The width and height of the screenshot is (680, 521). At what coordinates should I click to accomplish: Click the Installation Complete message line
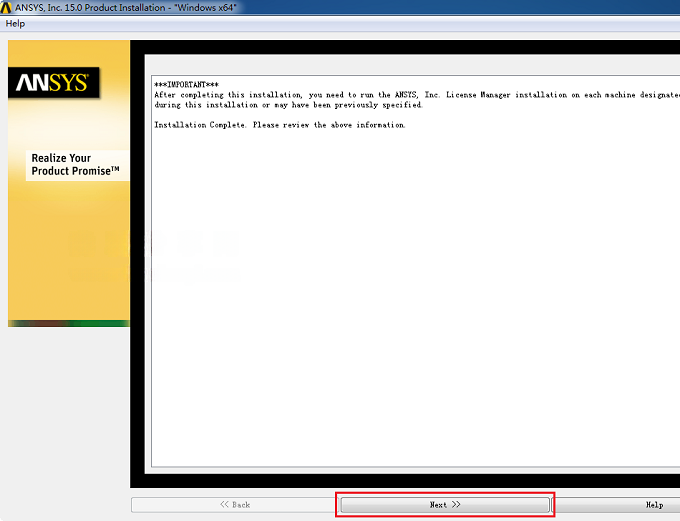coord(280,125)
